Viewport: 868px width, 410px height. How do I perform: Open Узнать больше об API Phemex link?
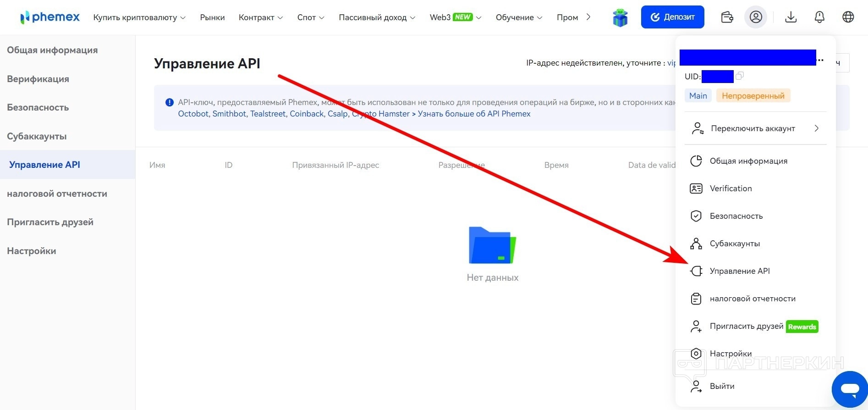[474, 114]
